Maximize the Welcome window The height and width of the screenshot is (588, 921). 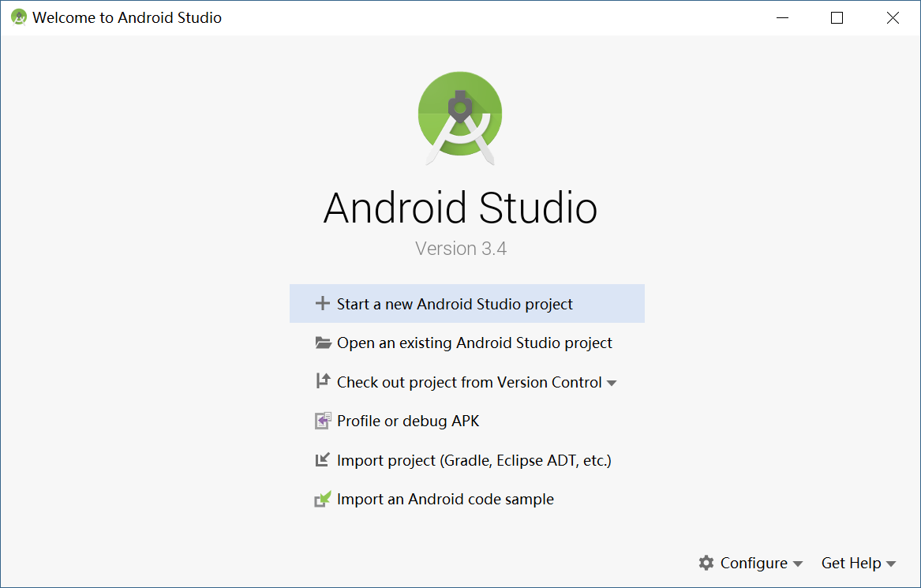[x=837, y=17]
